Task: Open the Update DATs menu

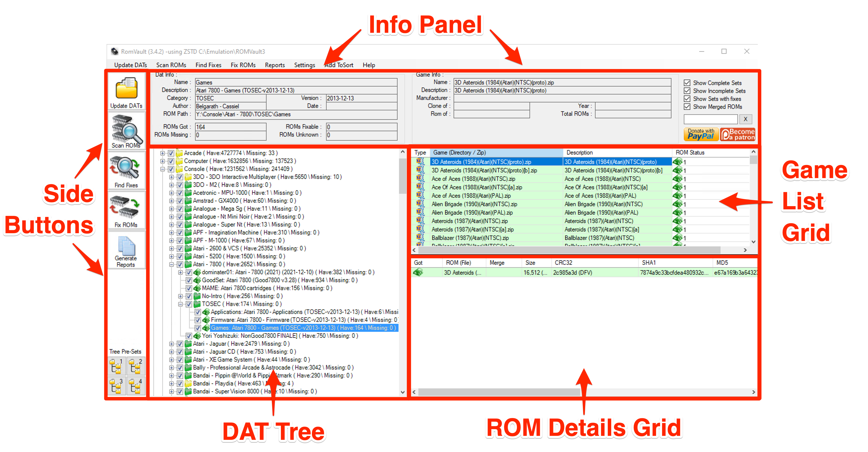Action: (131, 65)
